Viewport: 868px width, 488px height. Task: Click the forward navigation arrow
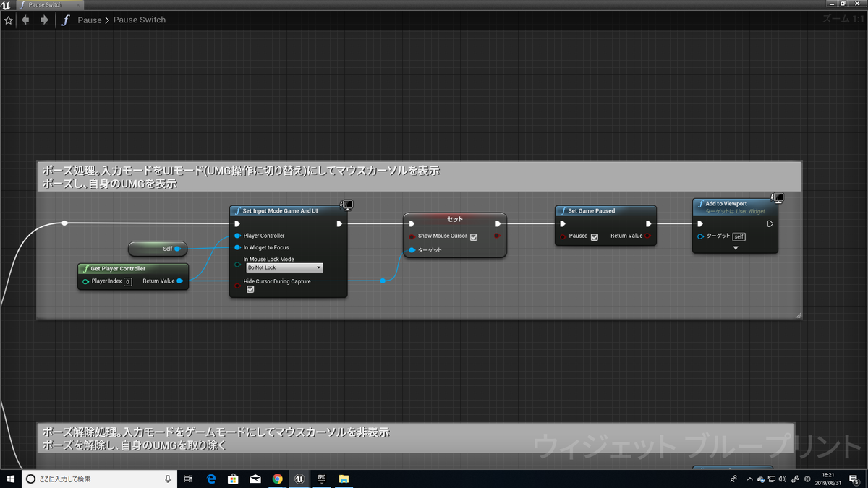(x=43, y=20)
